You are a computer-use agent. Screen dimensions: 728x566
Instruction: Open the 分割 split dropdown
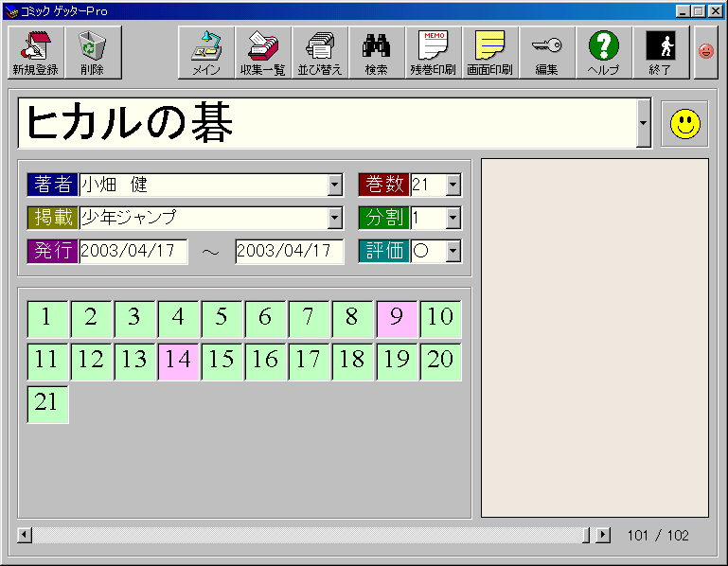453,219
